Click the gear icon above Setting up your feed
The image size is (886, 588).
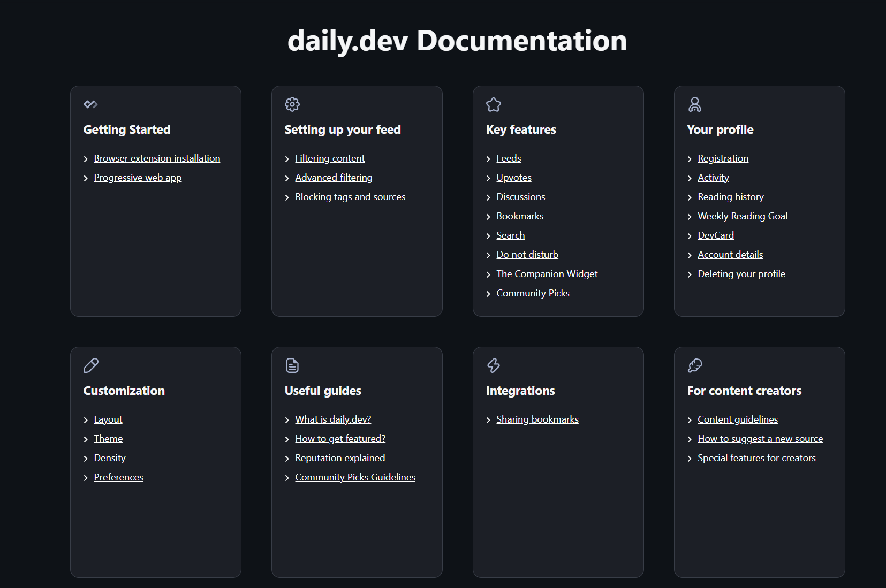(292, 104)
